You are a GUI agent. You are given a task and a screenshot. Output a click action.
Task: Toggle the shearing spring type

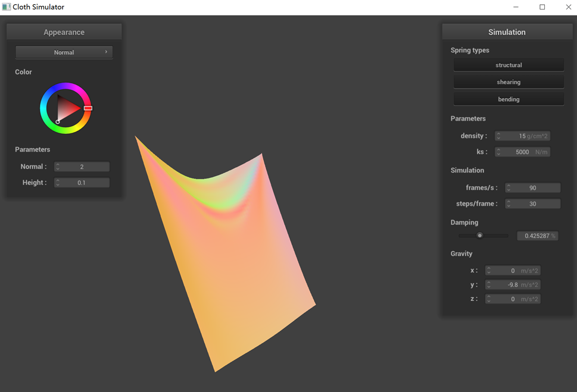pos(509,82)
